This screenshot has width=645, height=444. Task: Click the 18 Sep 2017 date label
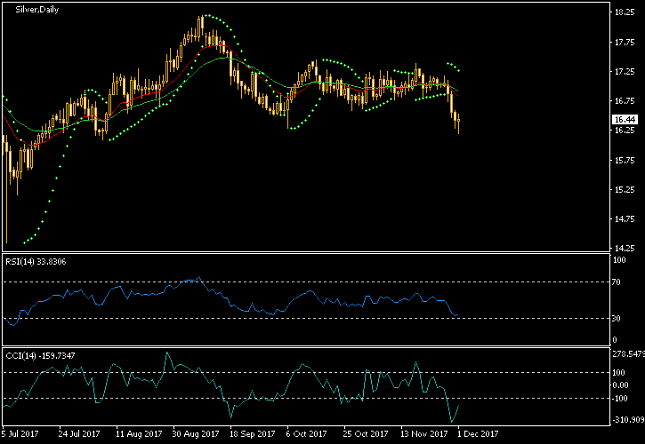(252, 434)
